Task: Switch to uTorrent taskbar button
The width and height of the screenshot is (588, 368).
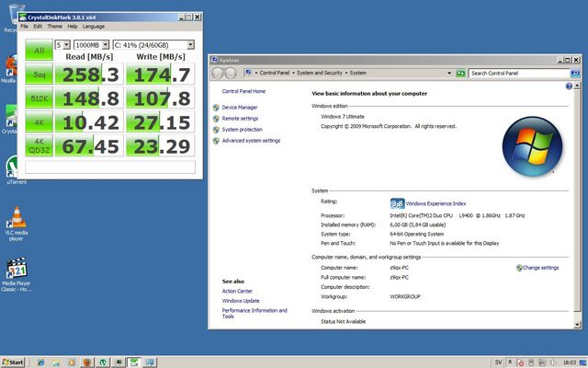Action: point(102,362)
